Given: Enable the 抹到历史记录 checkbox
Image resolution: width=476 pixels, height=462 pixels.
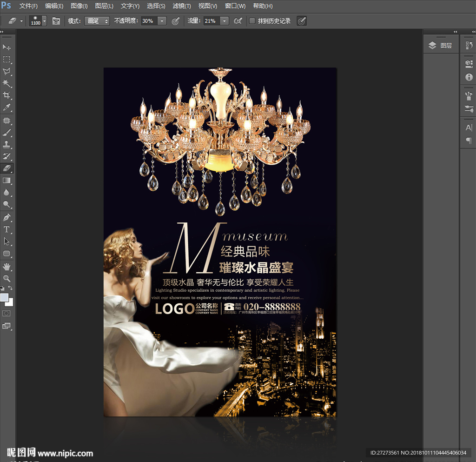Looking at the screenshot, I should coord(252,21).
